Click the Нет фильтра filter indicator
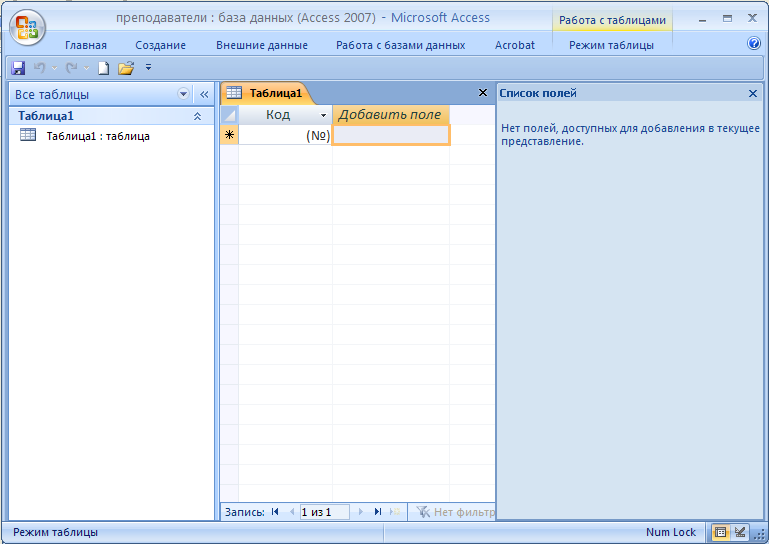769x544 pixels. pyautogui.click(x=455, y=512)
